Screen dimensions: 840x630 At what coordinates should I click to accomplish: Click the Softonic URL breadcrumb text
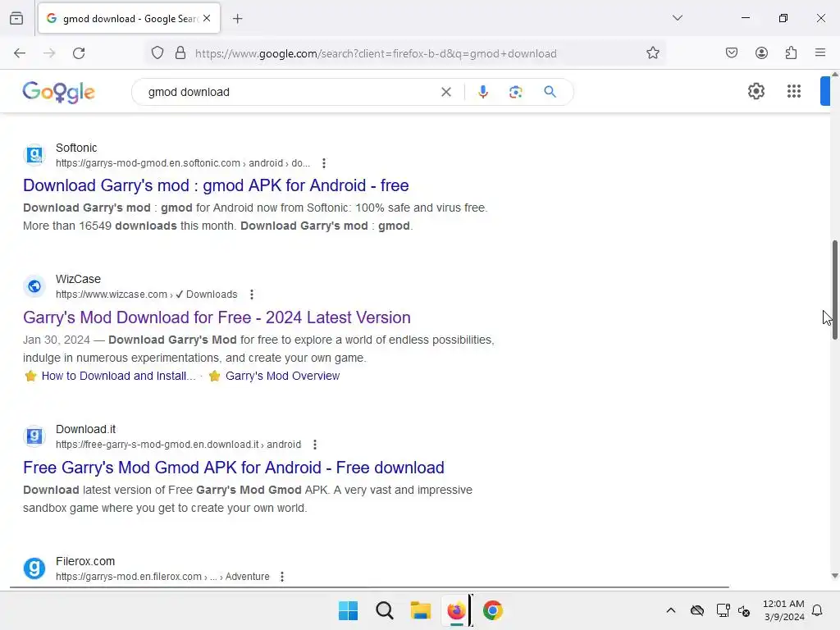click(x=183, y=163)
